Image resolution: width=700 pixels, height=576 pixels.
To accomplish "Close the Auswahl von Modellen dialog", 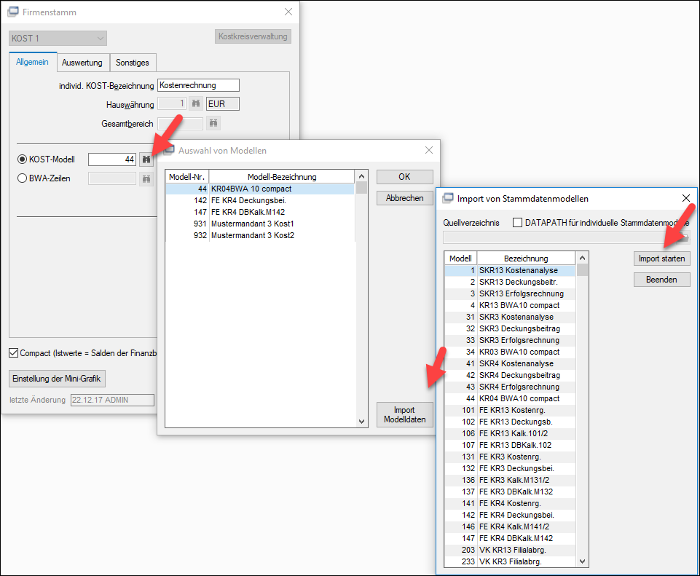I will coord(429,150).
